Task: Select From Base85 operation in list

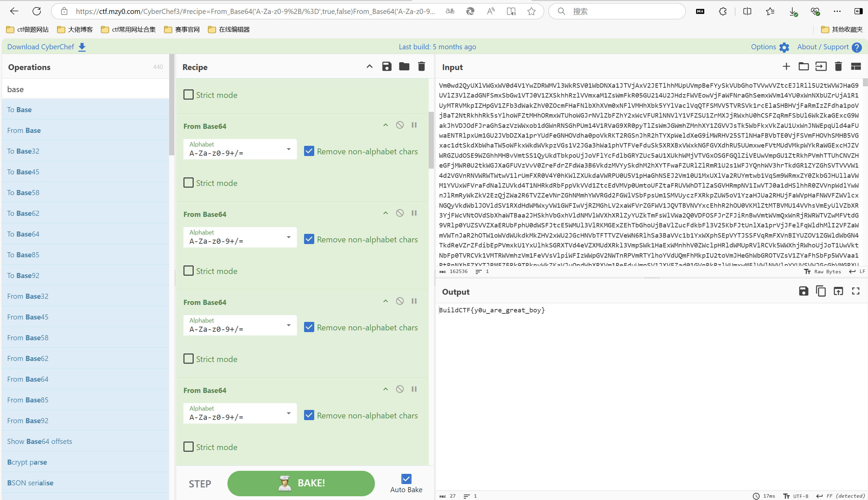Action: 86,400
